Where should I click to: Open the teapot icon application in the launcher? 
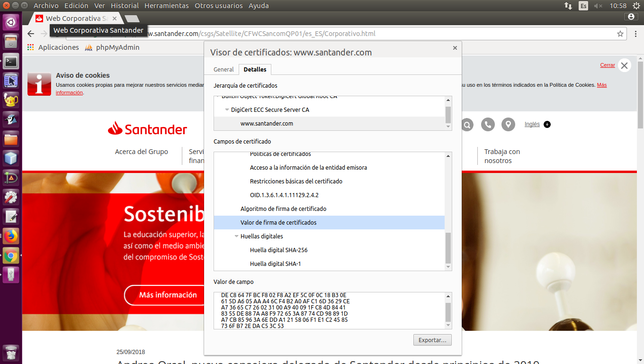11,100
